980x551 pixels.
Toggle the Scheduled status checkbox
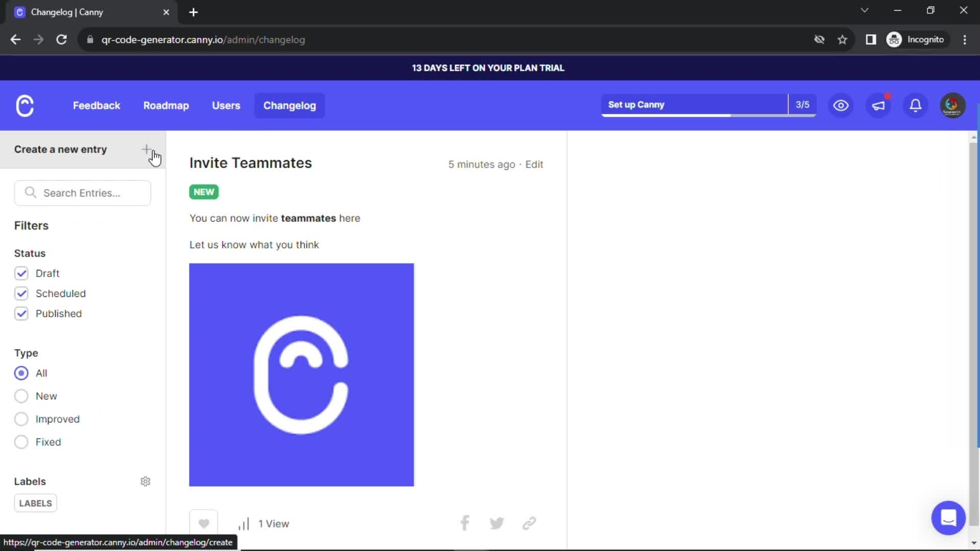click(x=20, y=293)
